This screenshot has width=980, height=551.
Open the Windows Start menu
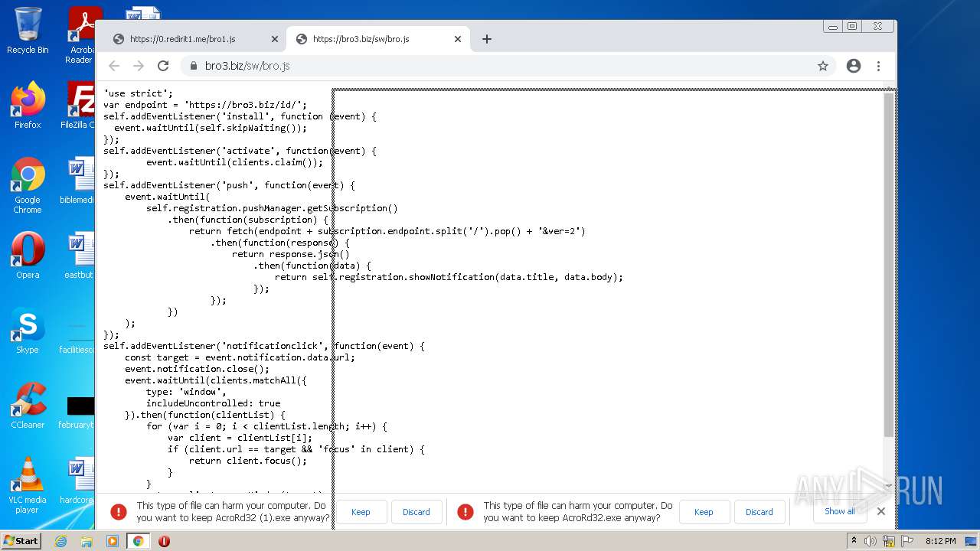click(21, 541)
